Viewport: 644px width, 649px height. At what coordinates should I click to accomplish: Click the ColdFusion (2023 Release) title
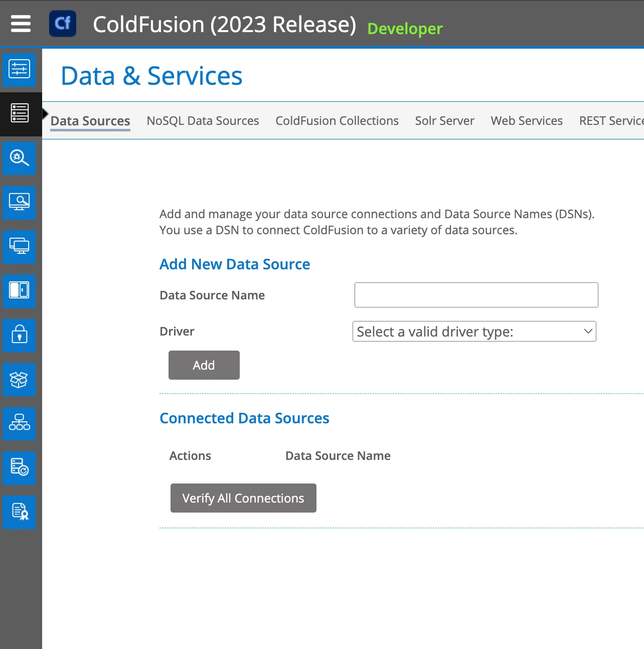[x=224, y=25]
